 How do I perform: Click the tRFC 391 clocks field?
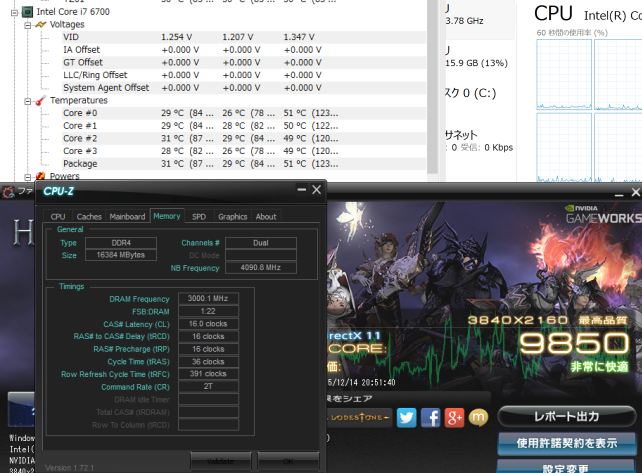click(x=208, y=374)
